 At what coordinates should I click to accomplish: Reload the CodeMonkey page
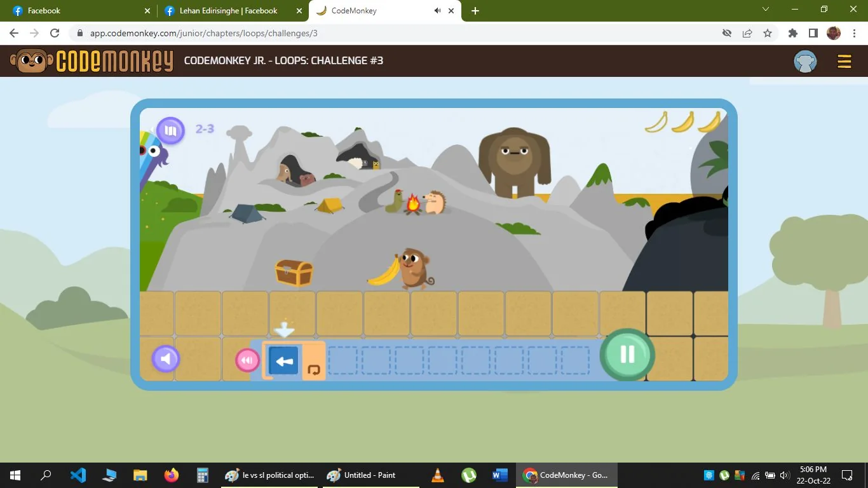pyautogui.click(x=55, y=33)
